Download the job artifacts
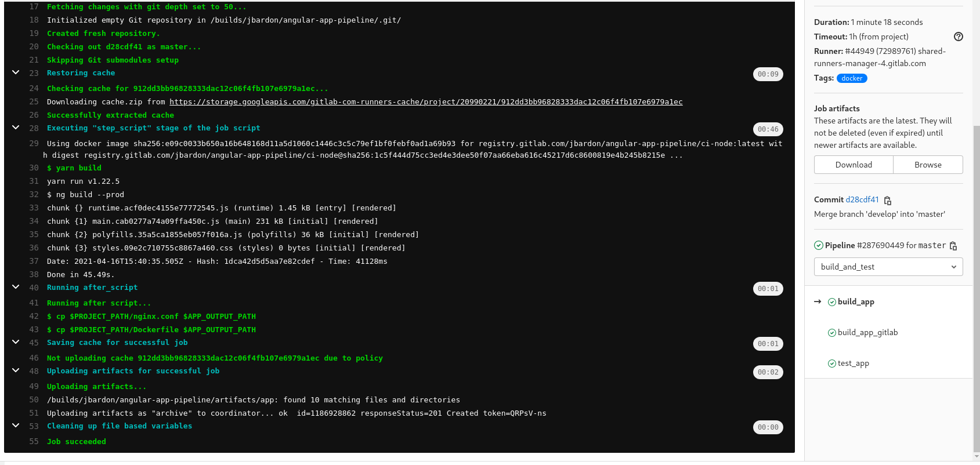This screenshot has width=980, height=465. point(853,165)
